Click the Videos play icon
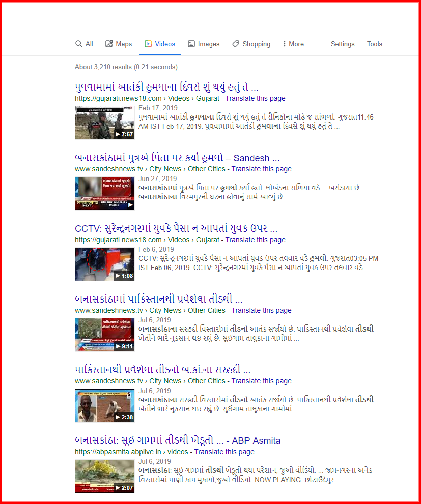This screenshot has height=504, width=421. click(148, 44)
